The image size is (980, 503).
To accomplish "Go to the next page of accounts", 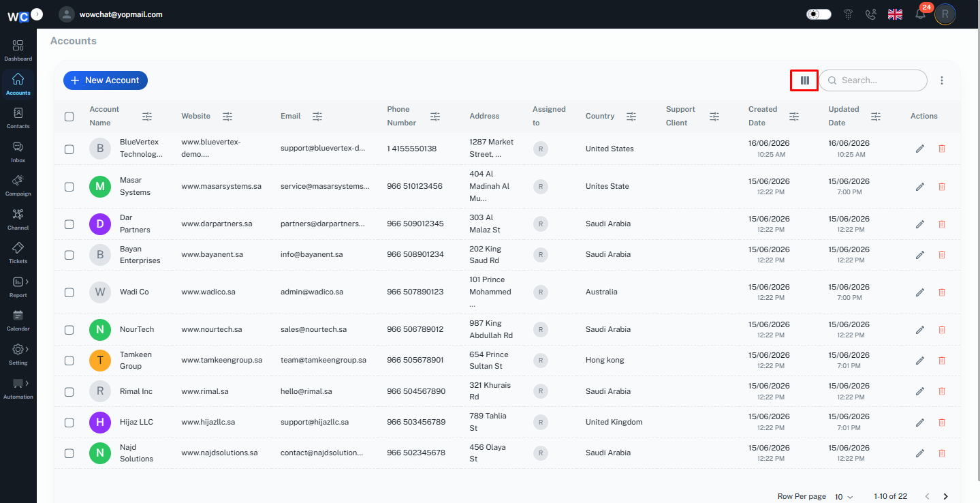I will pyautogui.click(x=945, y=497).
